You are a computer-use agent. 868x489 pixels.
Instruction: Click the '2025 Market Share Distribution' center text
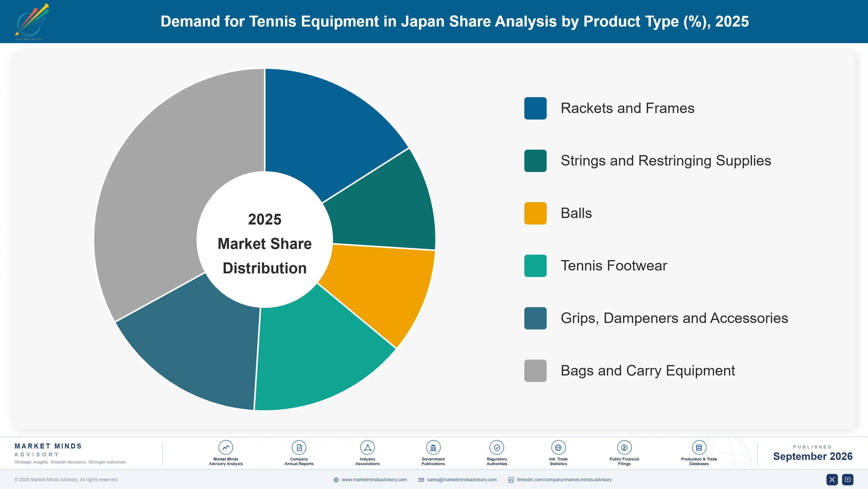pos(265,243)
